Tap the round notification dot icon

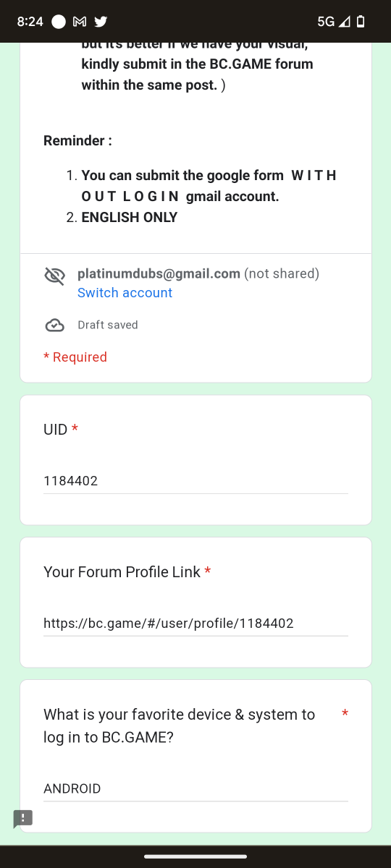(59, 22)
